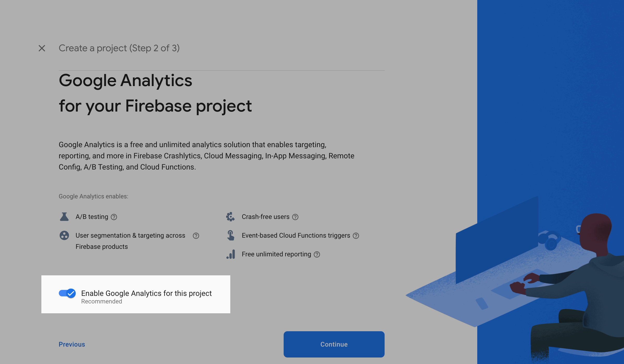Image resolution: width=624 pixels, height=364 pixels.
Task: Click the Enable Google Analytics label text
Action: (x=146, y=293)
